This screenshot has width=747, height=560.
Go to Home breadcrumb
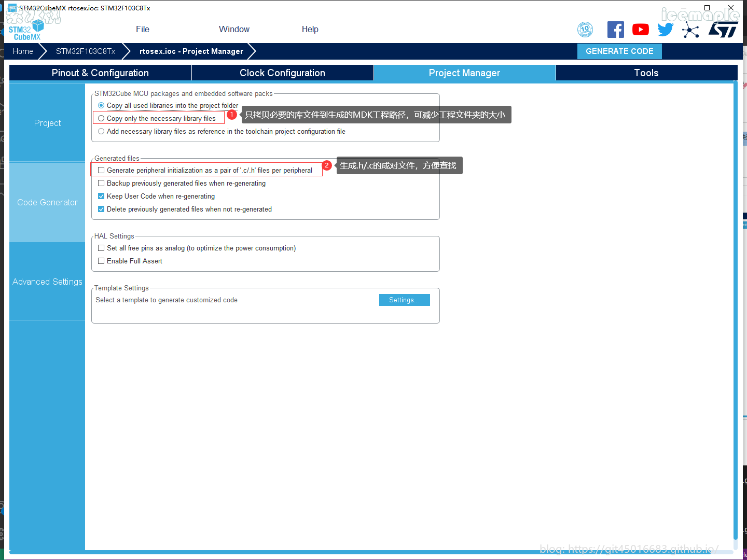23,51
